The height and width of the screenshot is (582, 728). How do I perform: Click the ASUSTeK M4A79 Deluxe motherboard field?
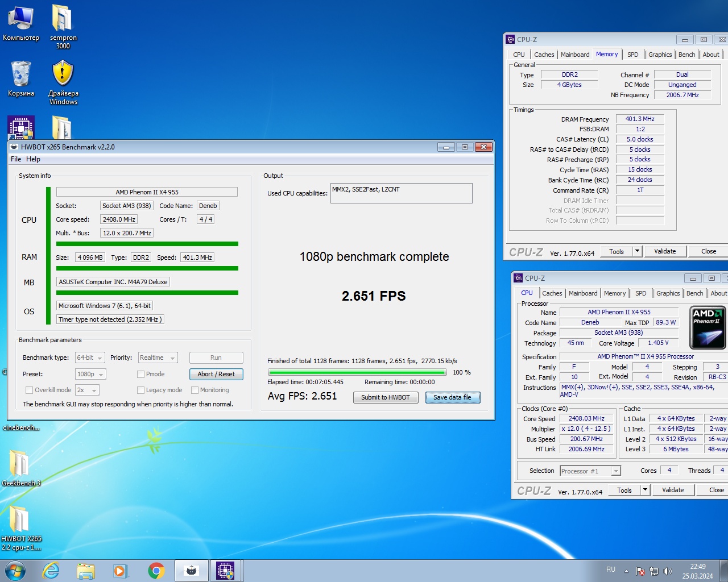click(113, 282)
